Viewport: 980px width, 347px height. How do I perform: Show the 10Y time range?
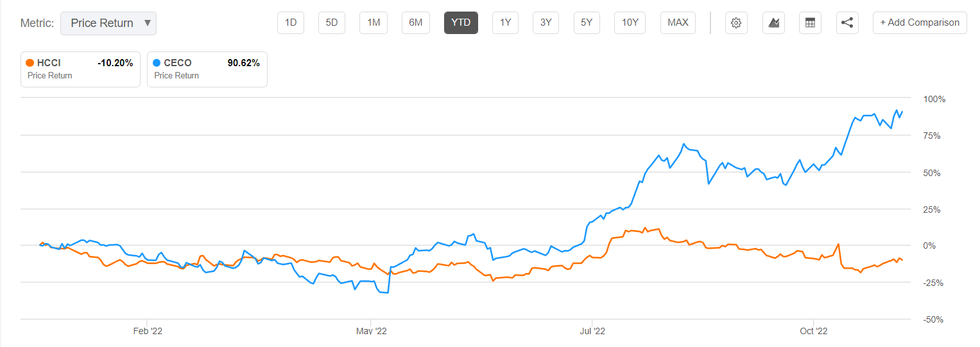[630, 23]
